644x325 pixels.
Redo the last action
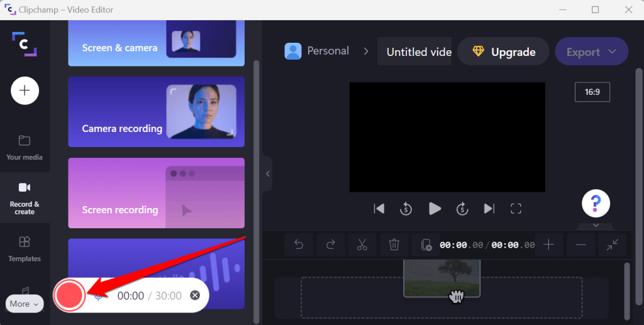tap(330, 245)
